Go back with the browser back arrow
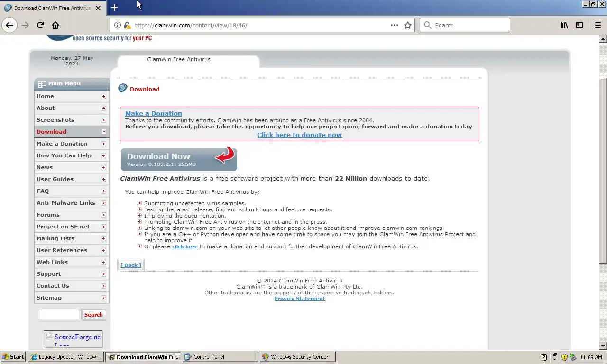Image resolution: width=607 pixels, height=364 pixels. (x=9, y=25)
